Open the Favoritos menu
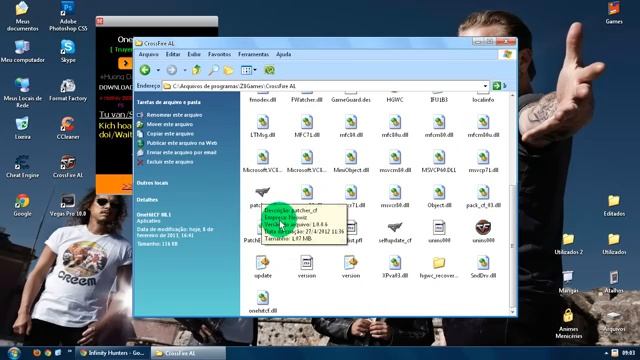The image size is (640, 360). point(219,54)
